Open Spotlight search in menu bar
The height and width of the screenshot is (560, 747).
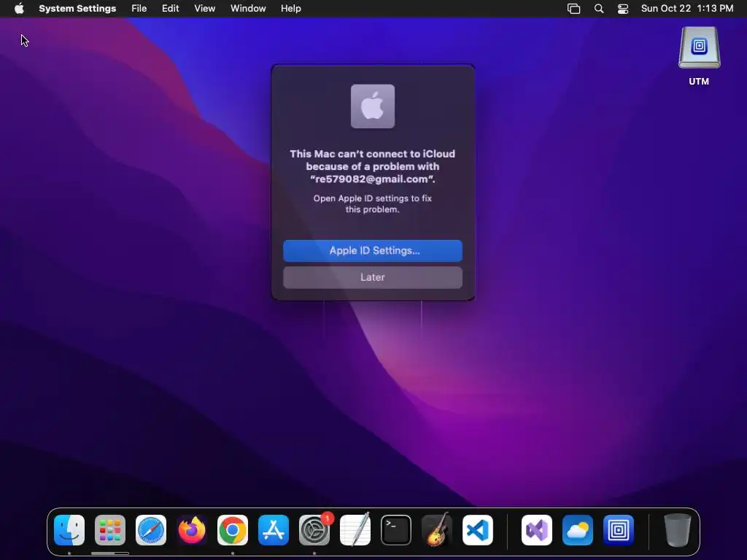click(599, 9)
